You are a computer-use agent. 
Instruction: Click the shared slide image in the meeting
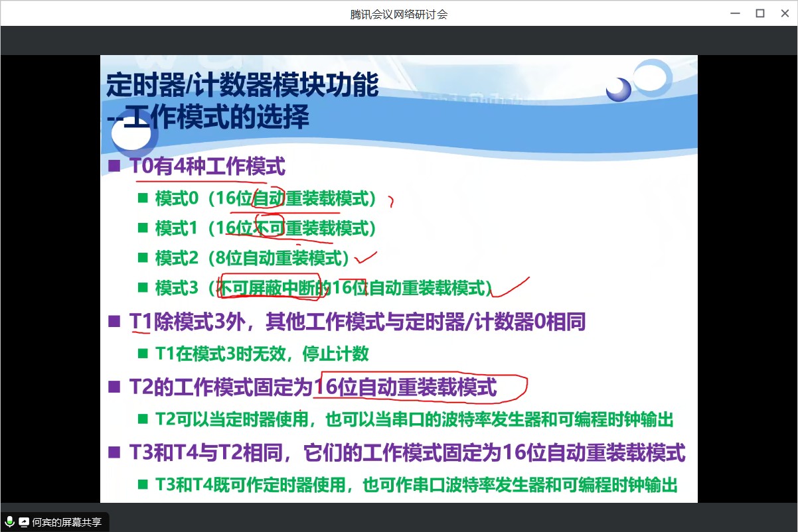(399, 279)
